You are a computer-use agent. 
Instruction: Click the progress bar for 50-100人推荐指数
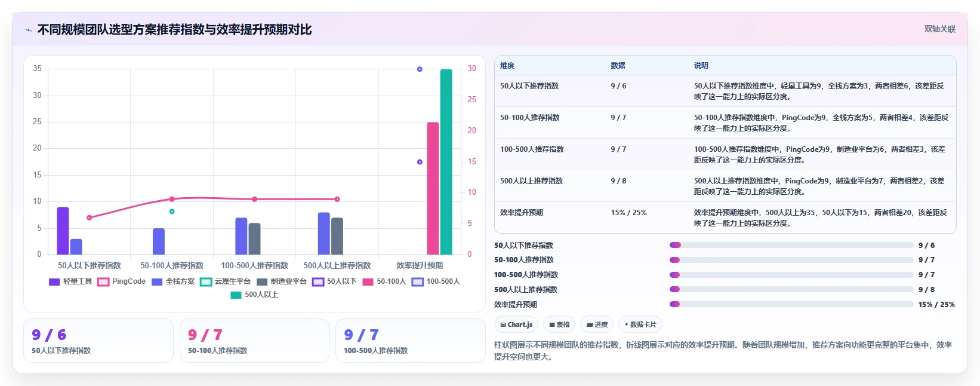click(x=791, y=260)
